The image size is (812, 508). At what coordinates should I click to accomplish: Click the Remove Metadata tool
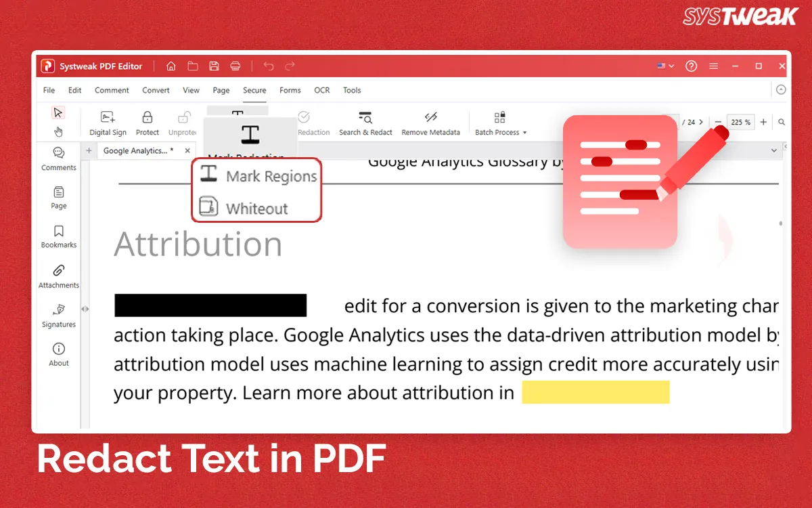point(430,123)
